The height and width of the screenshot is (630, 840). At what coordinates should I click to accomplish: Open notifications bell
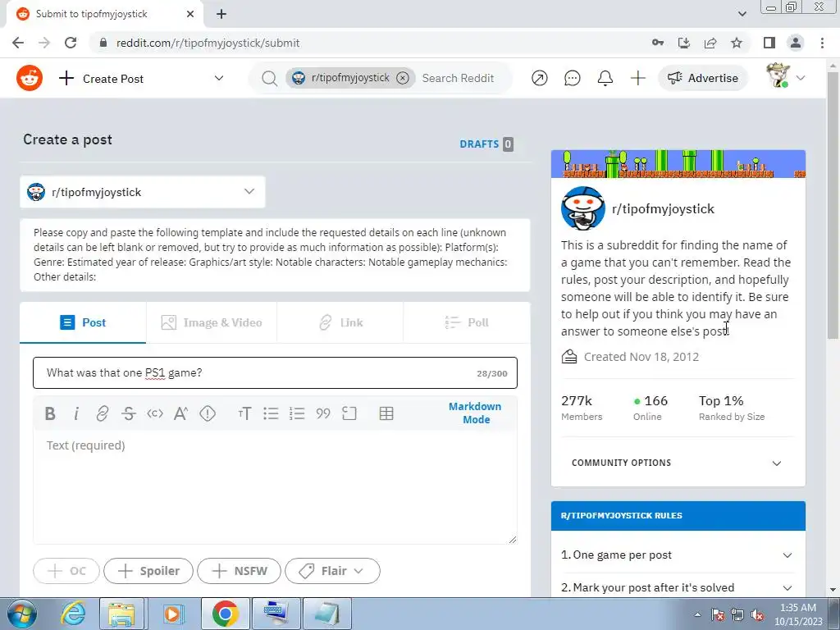[x=605, y=78]
